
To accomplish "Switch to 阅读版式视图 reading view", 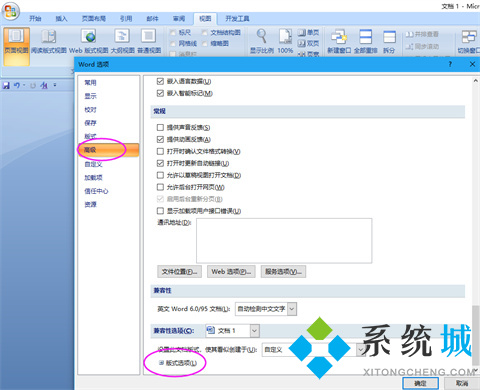I will (x=49, y=42).
